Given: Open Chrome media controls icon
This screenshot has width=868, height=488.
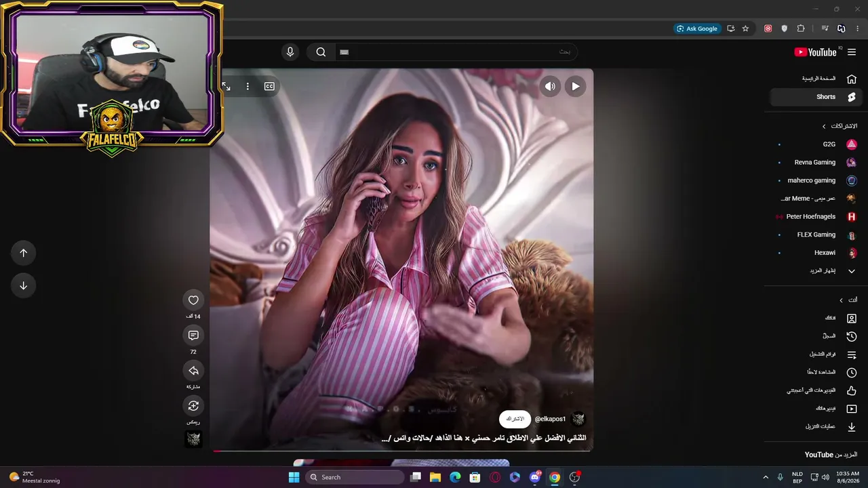Looking at the screenshot, I should coord(825,28).
